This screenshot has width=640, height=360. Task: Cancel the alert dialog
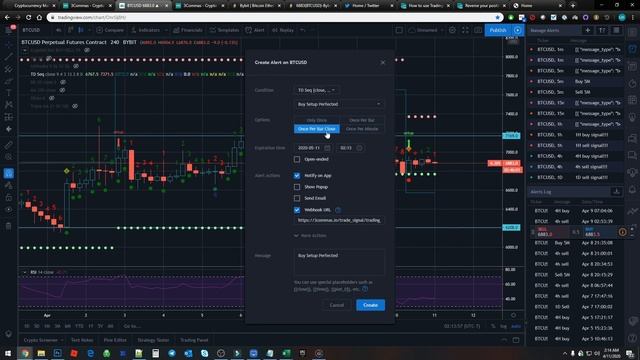click(337, 305)
